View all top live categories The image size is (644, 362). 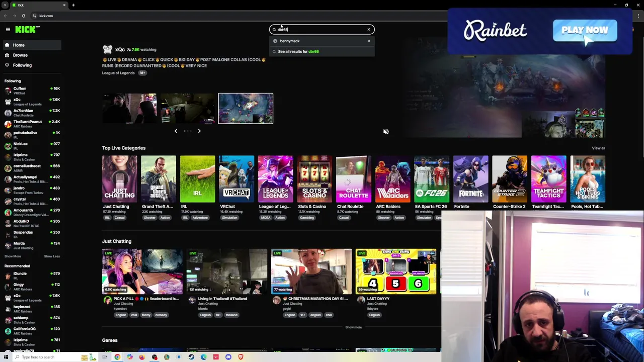[x=598, y=148]
